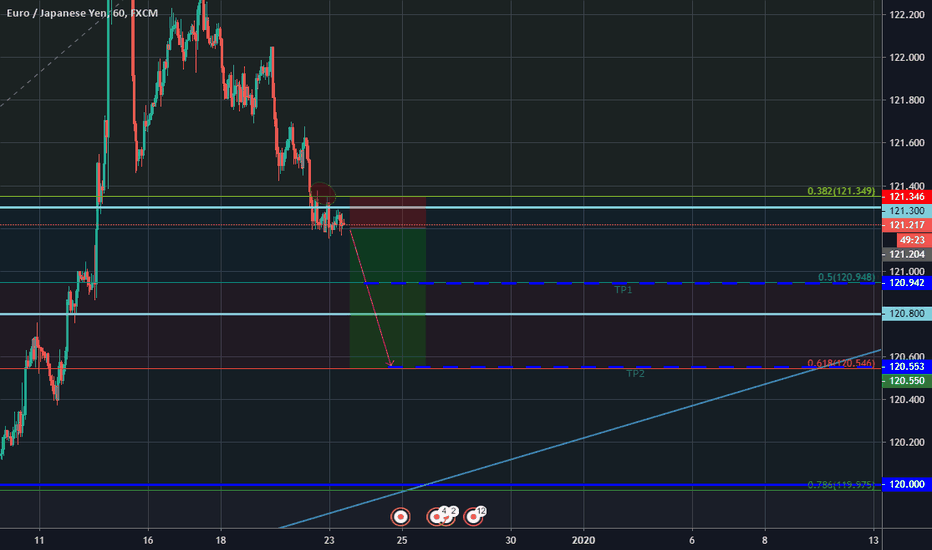Click the 0.618(120.546) Fibonacci label
The width and height of the screenshot is (932, 550).
842,361
